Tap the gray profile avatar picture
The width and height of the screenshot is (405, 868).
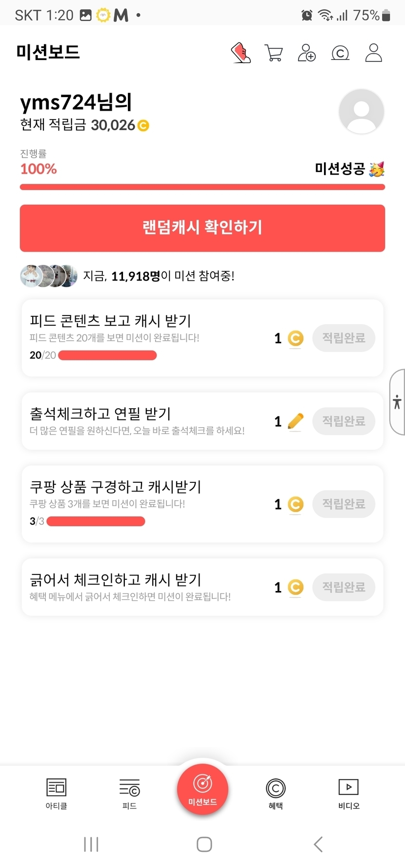point(361,112)
